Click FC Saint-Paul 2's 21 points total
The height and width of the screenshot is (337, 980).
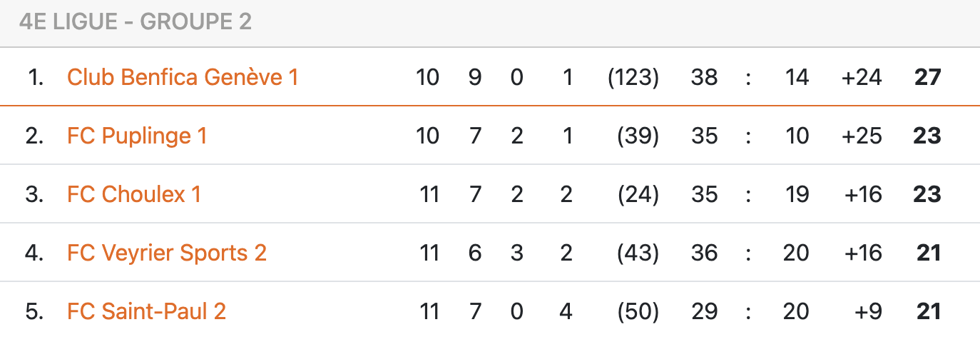click(928, 311)
